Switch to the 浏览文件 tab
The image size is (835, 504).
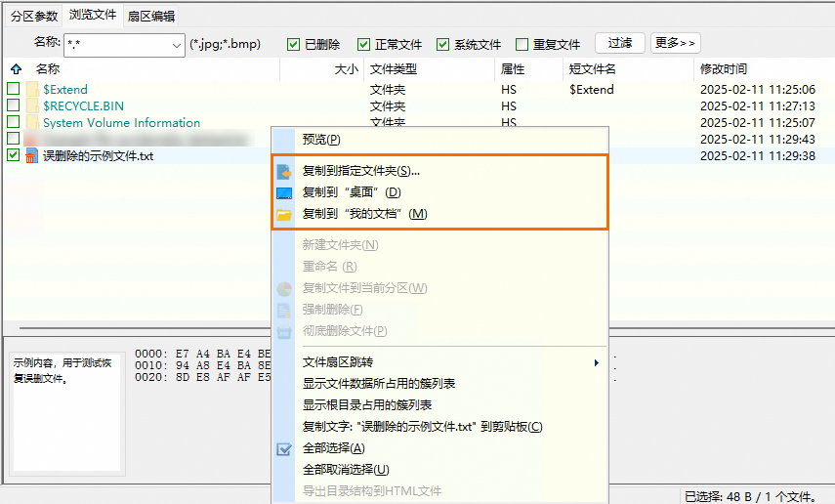tap(93, 15)
